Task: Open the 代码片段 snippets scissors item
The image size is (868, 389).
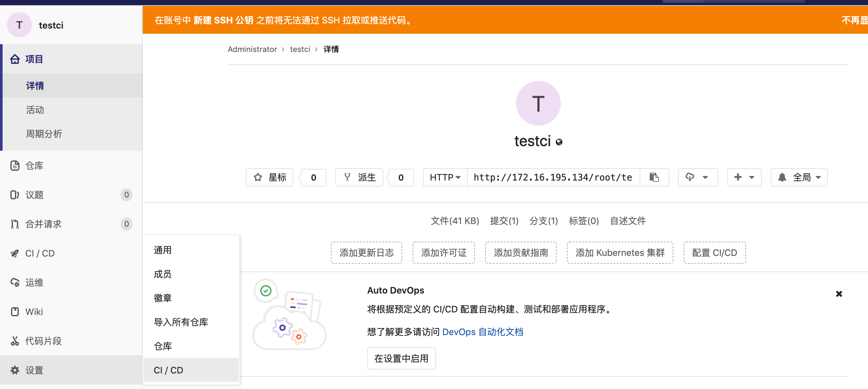Action: (43, 341)
